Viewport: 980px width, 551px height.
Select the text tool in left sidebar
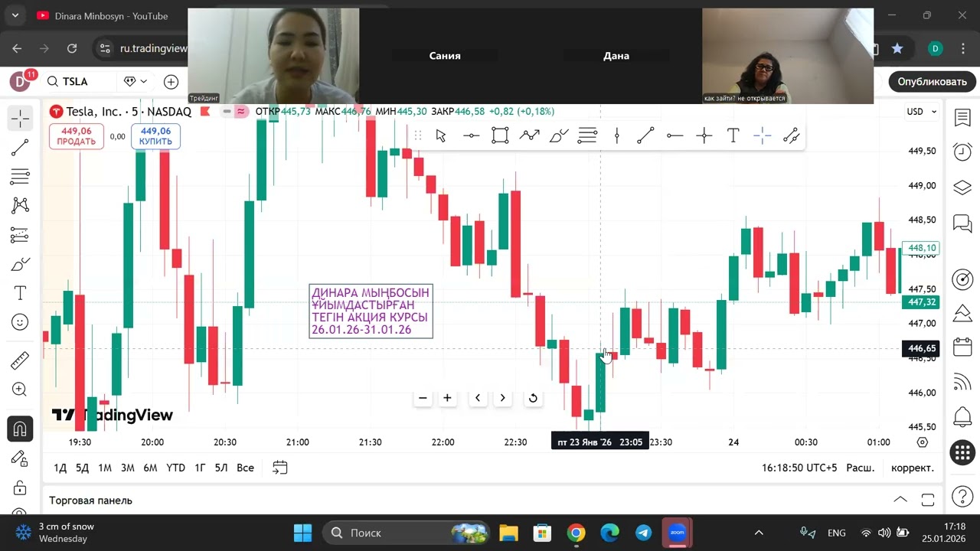[x=20, y=293]
